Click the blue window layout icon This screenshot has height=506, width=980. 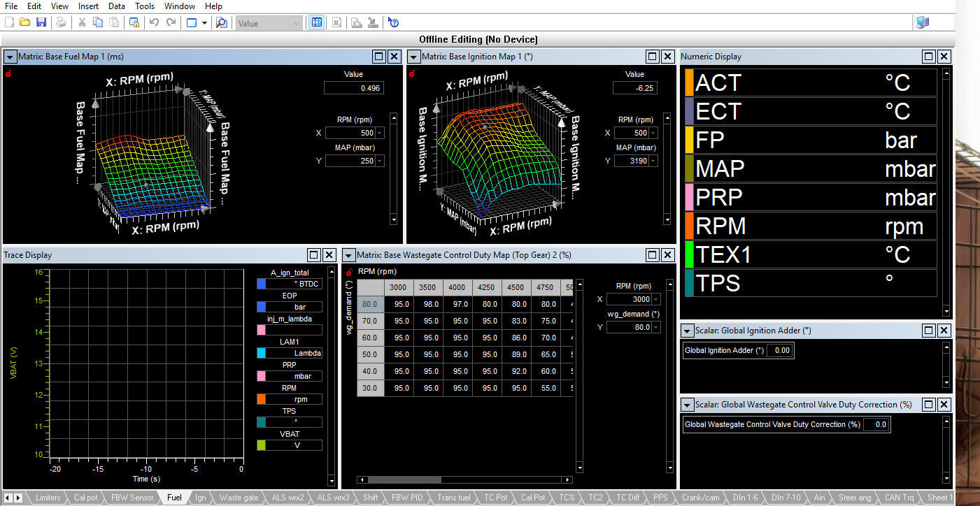pyautogui.click(x=192, y=22)
